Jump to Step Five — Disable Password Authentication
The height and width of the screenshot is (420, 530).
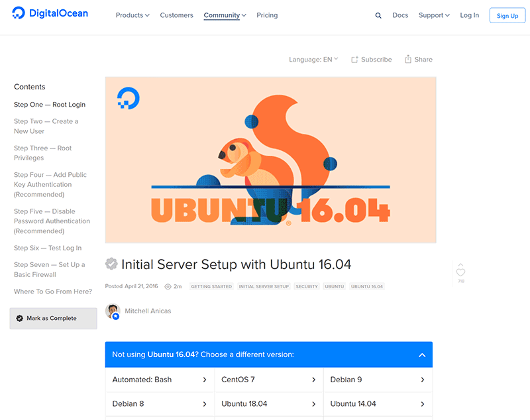click(52, 221)
